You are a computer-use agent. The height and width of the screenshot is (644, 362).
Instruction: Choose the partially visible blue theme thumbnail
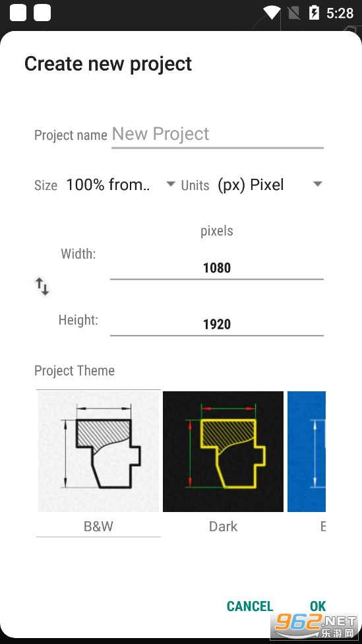[x=307, y=451]
